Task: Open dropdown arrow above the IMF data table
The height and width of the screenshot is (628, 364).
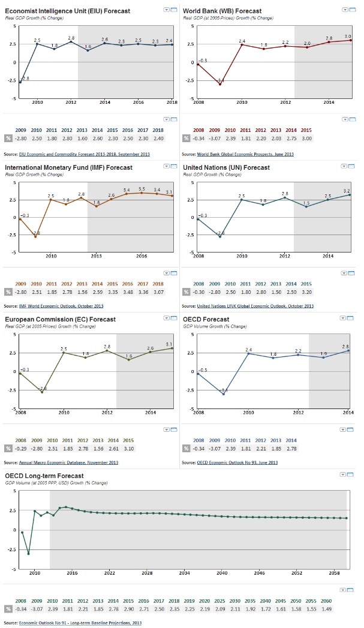Action: (166, 272)
